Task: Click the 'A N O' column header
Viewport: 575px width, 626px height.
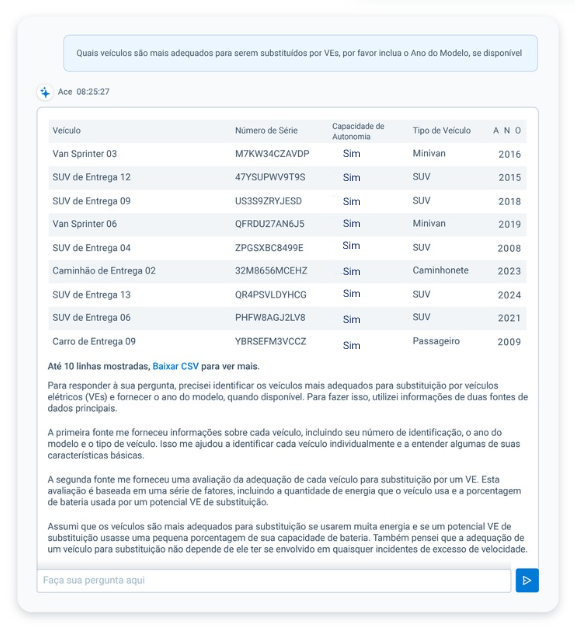Action: click(x=507, y=131)
